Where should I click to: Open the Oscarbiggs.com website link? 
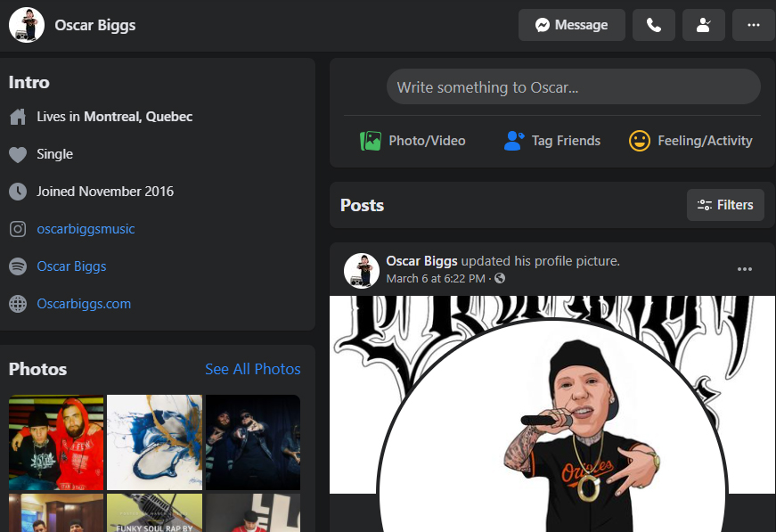click(84, 304)
